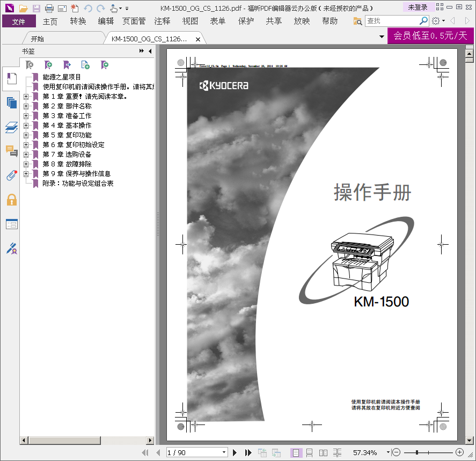Click the Open folder icon in quick toolbar

pyautogui.click(x=24, y=9)
